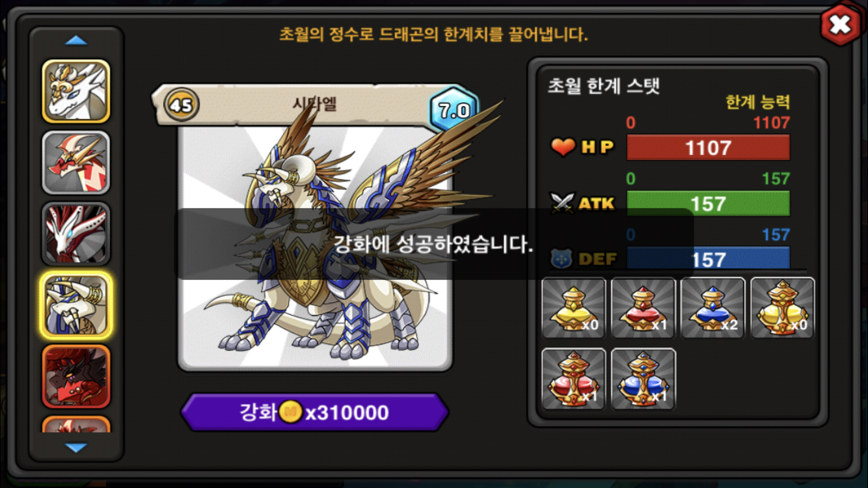Click the 강화 x310000 enhance button

point(315,413)
